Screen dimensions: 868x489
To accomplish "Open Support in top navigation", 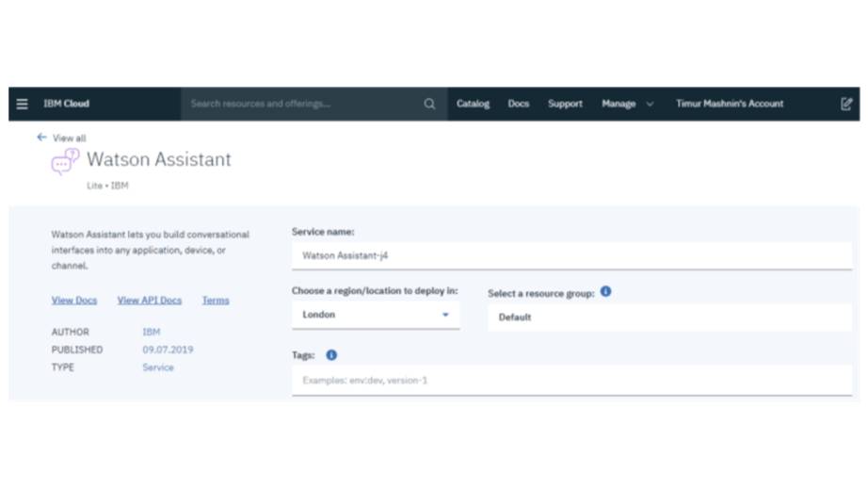I will pos(565,104).
